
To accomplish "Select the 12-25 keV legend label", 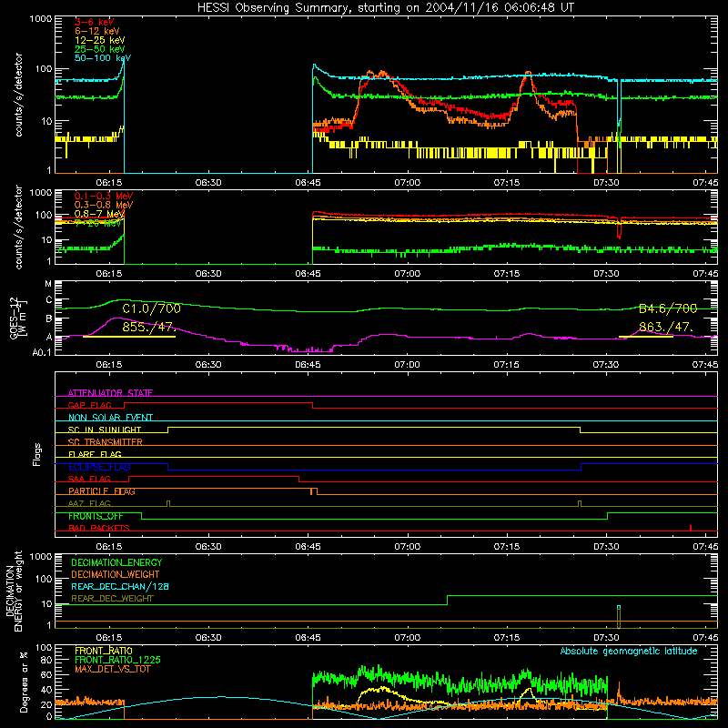I will [100, 40].
